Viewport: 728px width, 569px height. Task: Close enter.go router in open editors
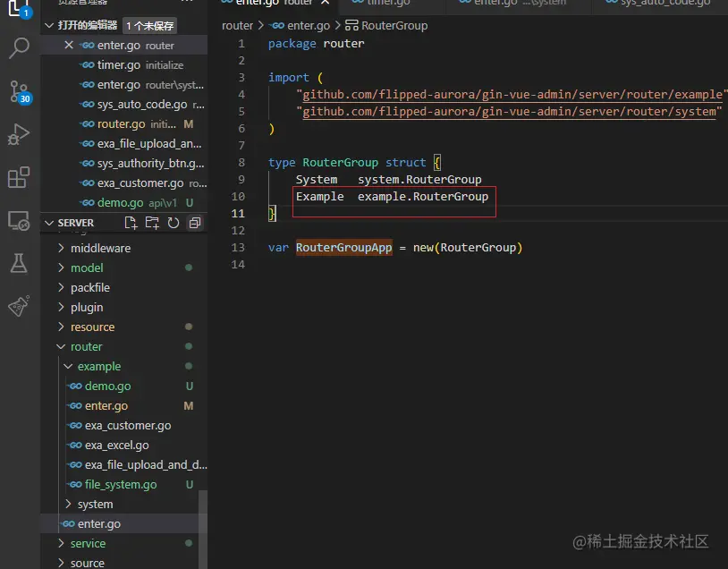pyautogui.click(x=69, y=45)
